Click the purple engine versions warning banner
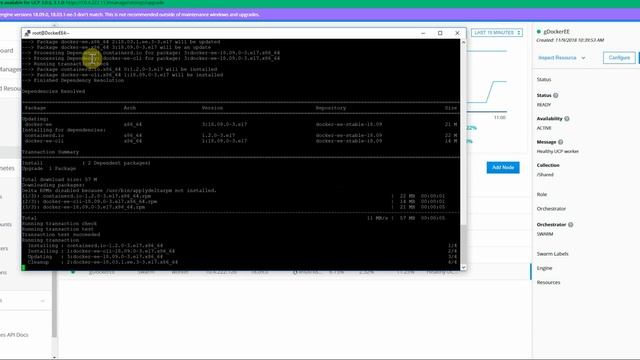This screenshot has width=640, height=360. point(320,15)
